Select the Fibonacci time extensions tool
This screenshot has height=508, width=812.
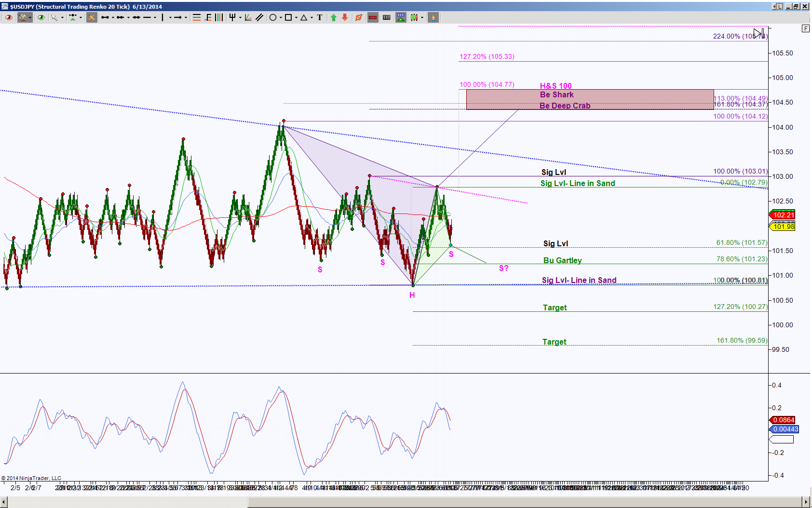point(219,17)
